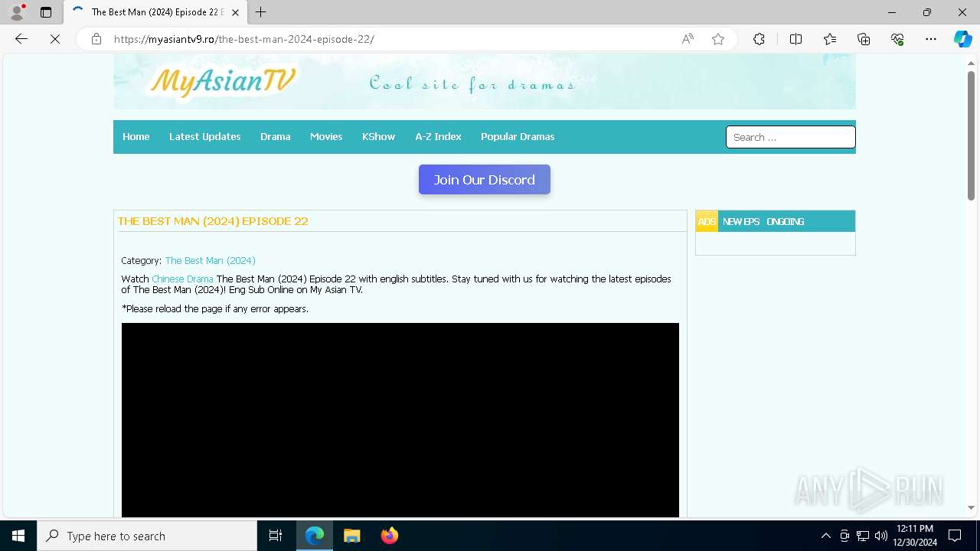Click the Join Our Discord button

[x=485, y=180]
